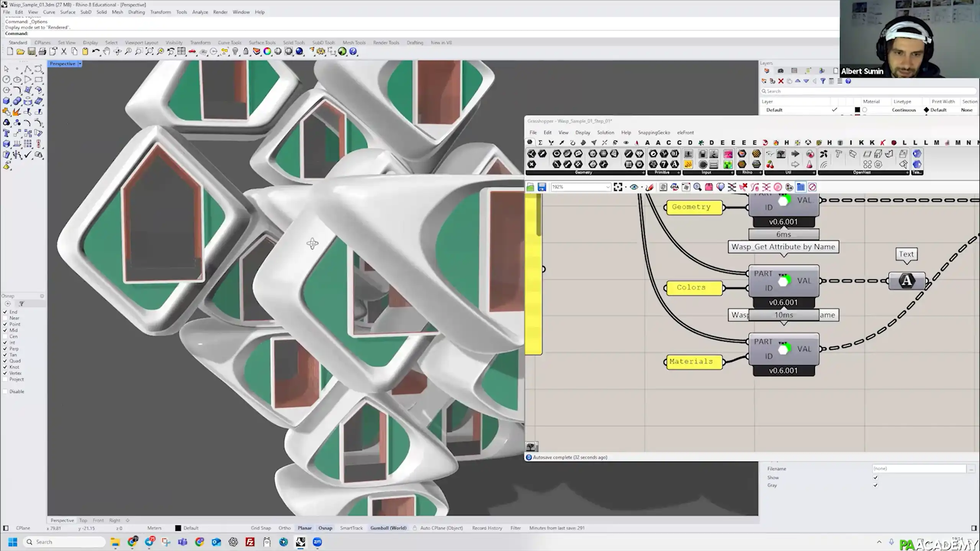Uncheck the End osnap checkbox
Image resolution: width=980 pixels, height=551 pixels.
(x=5, y=311)
